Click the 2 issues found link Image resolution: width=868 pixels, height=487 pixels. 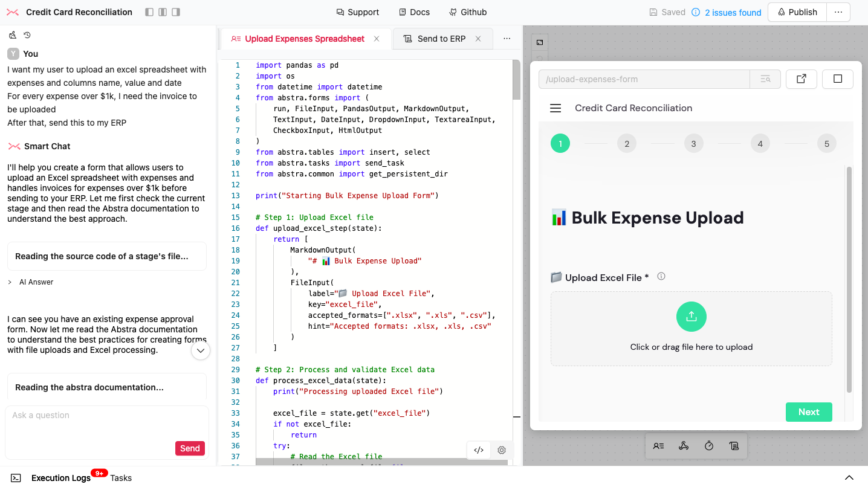[733, 13]
